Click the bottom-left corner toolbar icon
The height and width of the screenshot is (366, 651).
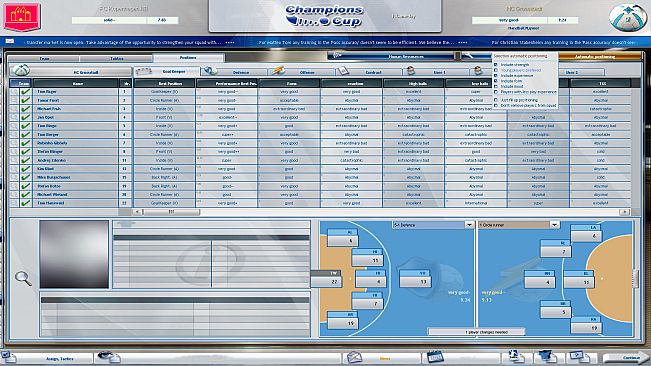8,357
